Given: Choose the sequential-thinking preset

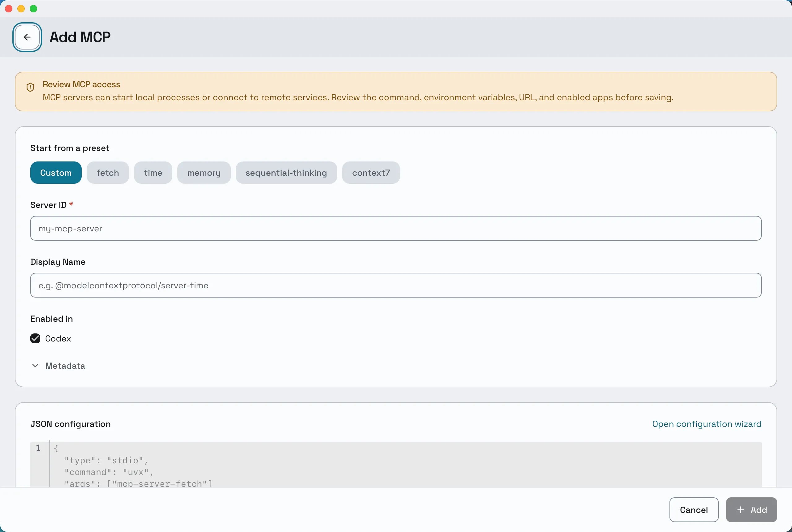Looking at the screenshot, I should pos(286,173).
